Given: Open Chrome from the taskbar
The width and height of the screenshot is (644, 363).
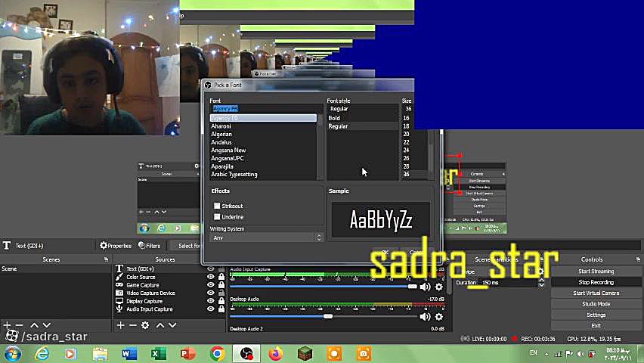Looking at the screenshot, I should pos(217,354).
